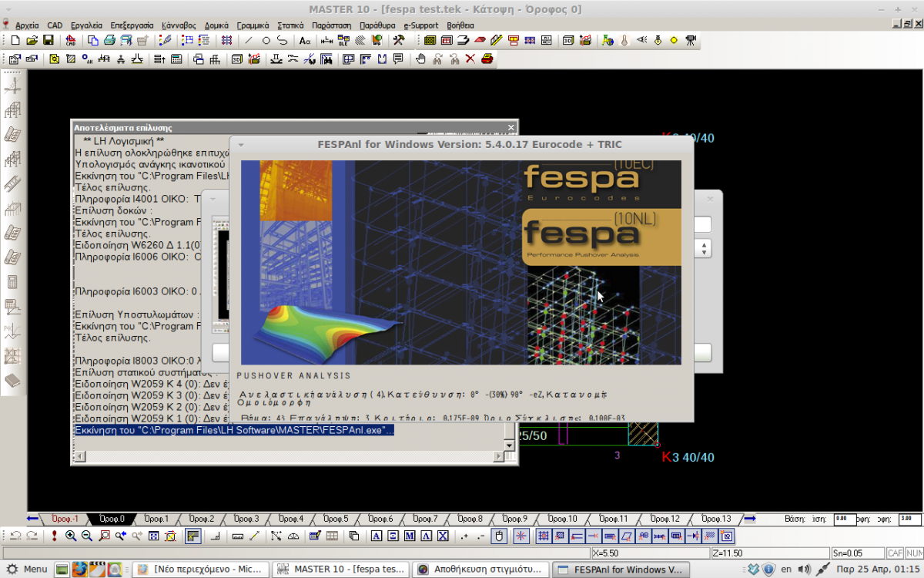Save the project with the floppy disk icon
The height and width of the screenshot is (578, 924).
[x=49, y=40]
